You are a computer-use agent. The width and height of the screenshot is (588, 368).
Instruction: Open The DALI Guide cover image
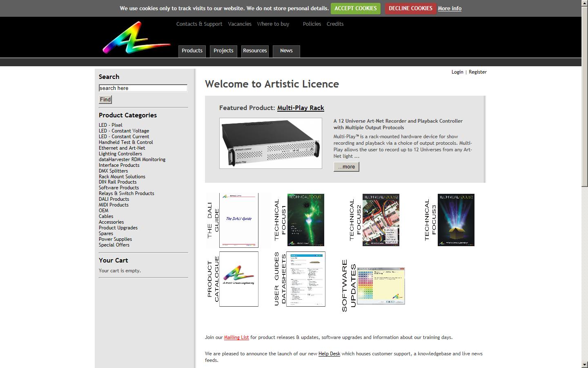tap(238, 220)
